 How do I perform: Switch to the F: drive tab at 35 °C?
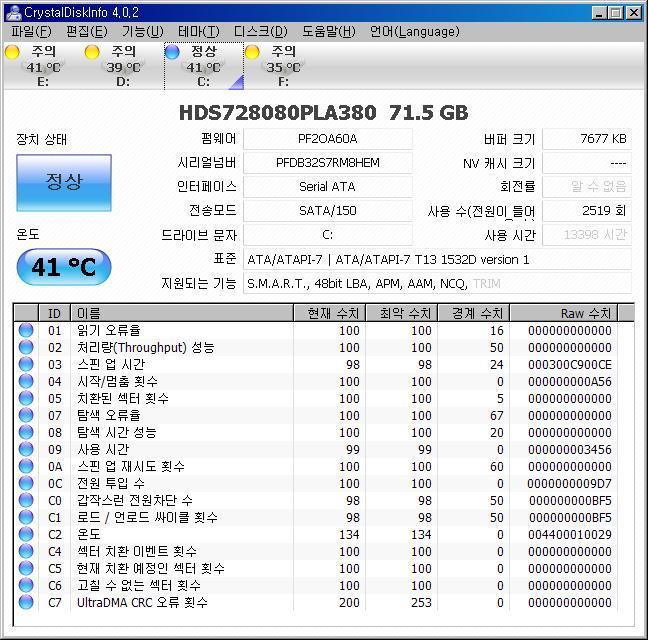284,66
